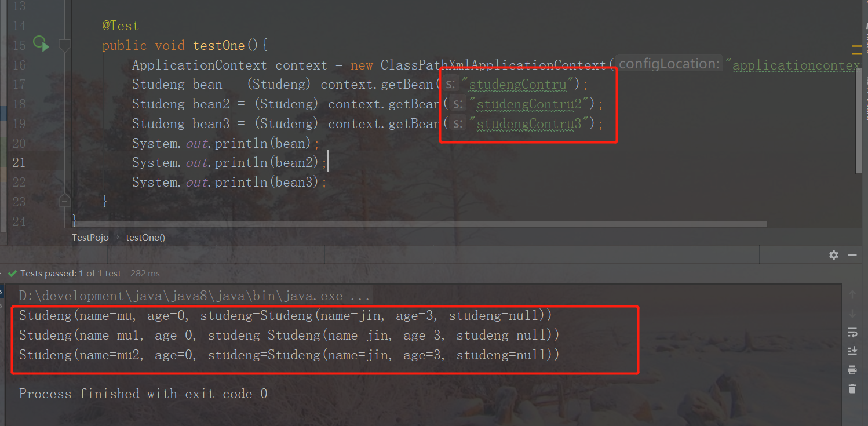Clear all console output with the trash icon

(x=852, y=388)
